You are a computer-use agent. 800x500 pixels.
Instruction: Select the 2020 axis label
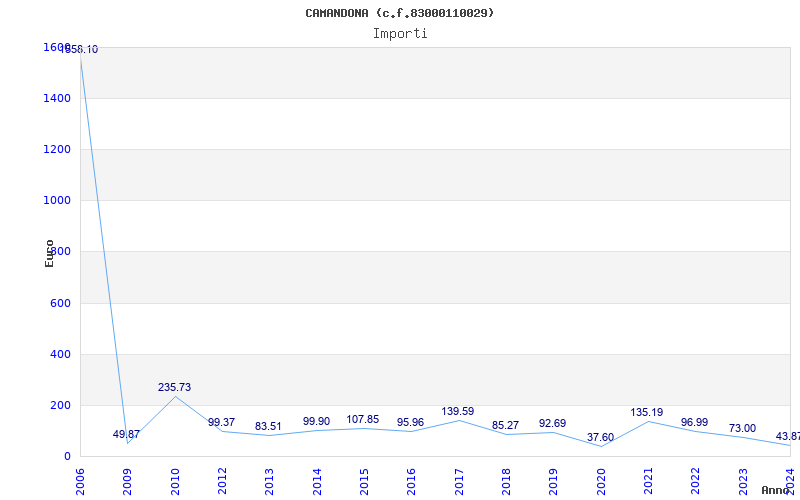coord(601,482)
